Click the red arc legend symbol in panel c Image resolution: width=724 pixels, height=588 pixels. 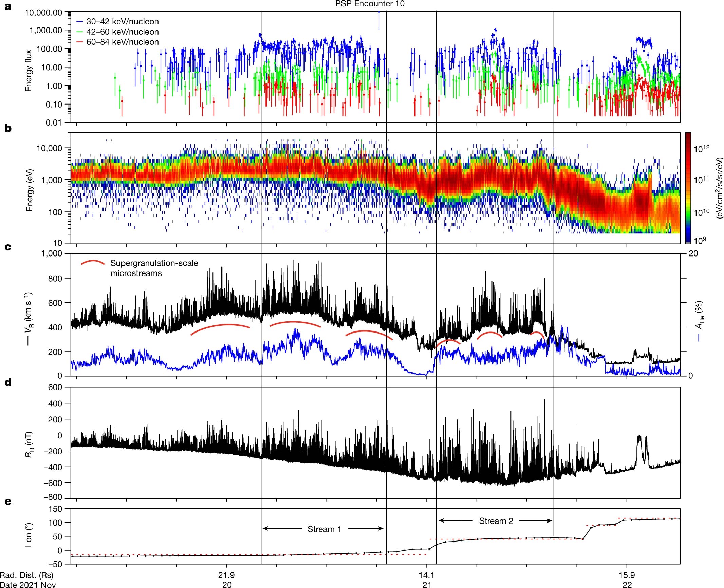pyautogui.click(x=93, y=263)
